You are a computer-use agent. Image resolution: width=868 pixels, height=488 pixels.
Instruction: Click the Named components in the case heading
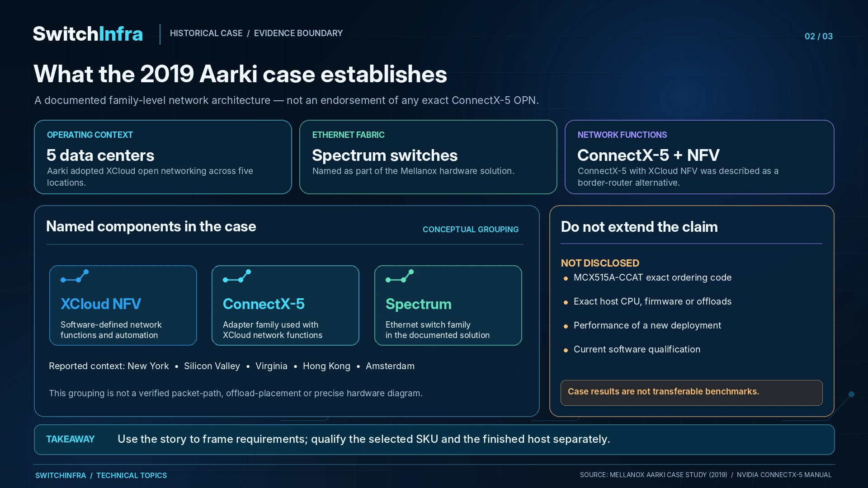pos(151,226)
